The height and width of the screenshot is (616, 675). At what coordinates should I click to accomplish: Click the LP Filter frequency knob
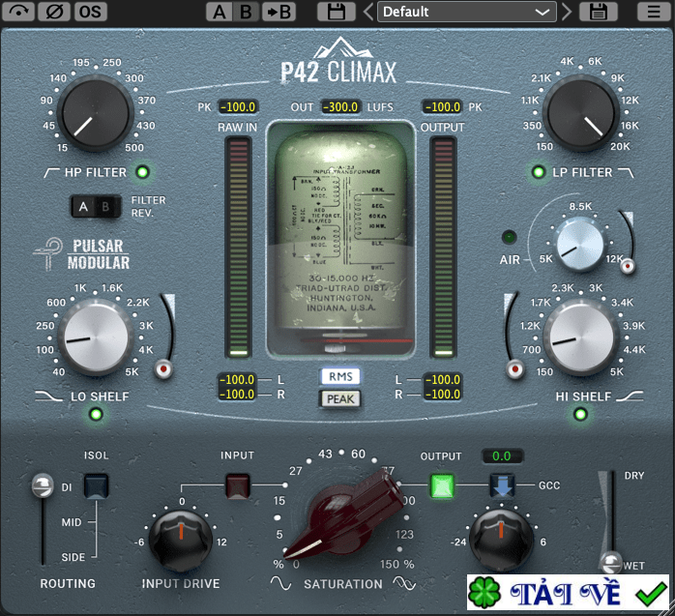tap(581, 113)
